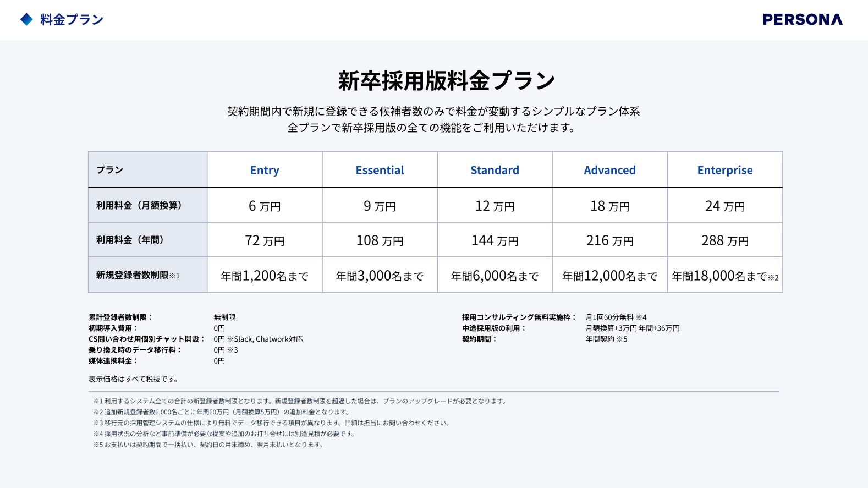
Task: Click the 月額換算+3万円 年間+36万円 value
Action: (633, 328)
